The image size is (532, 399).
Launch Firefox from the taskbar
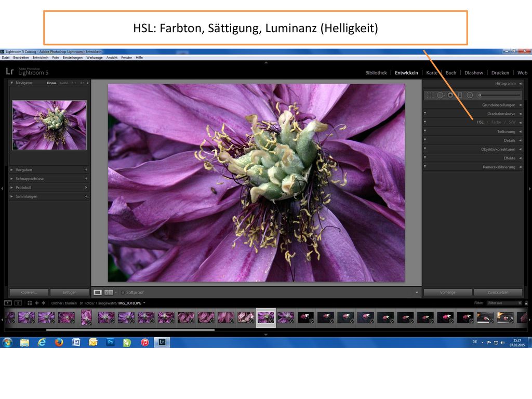tap(59, 342)
